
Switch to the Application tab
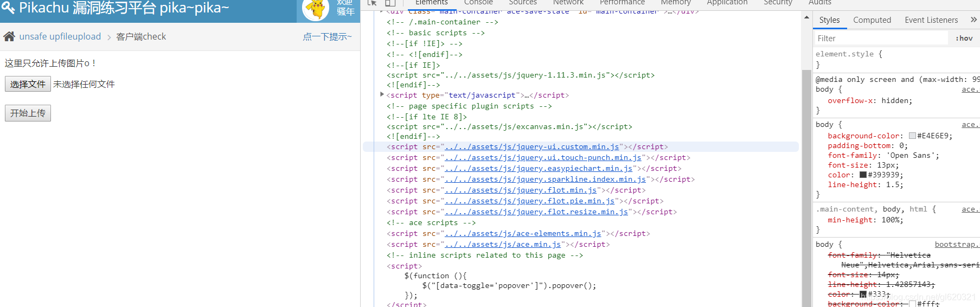727,3
